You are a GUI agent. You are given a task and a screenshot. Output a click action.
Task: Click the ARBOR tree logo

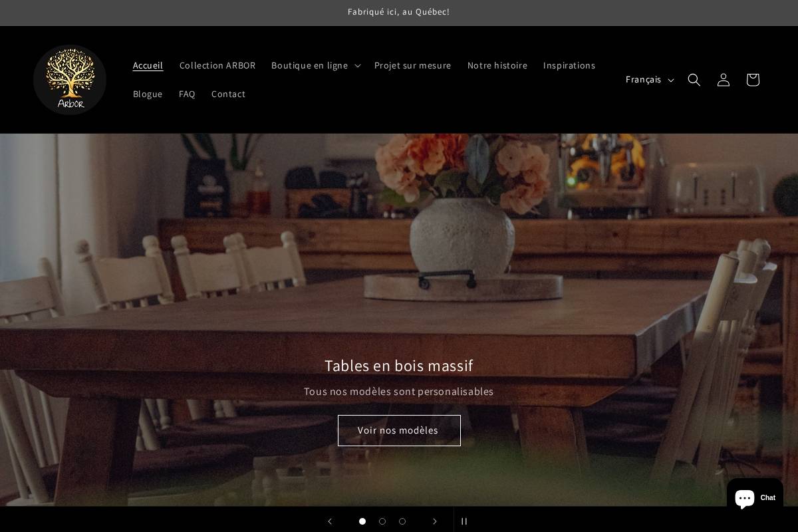coord(70,79)
